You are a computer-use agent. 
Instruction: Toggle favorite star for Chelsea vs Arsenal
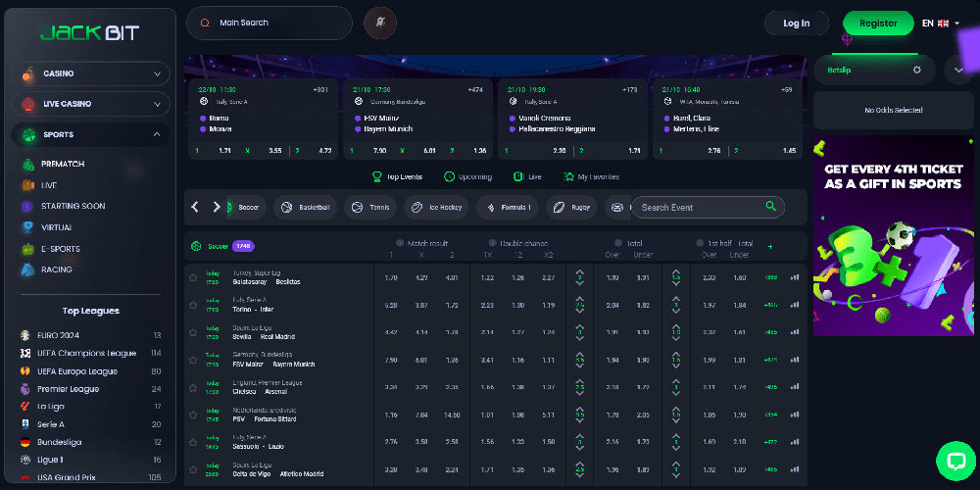[193, 387]
